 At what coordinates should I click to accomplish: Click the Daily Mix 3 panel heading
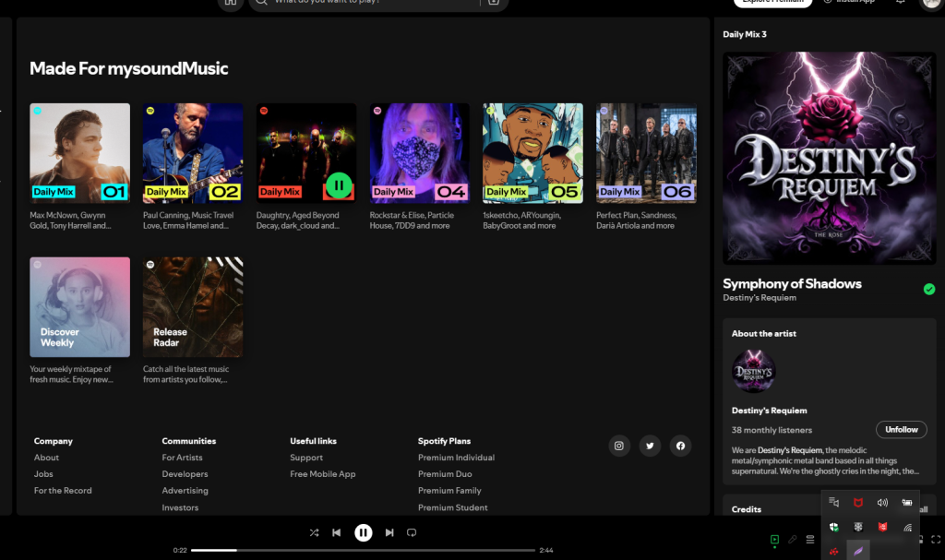click(x=745, y=34)
